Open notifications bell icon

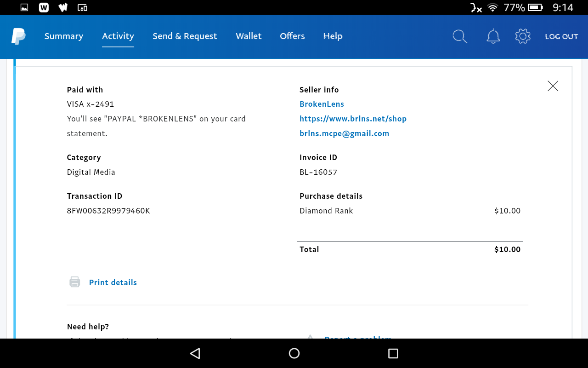click(x=493, y=36)
